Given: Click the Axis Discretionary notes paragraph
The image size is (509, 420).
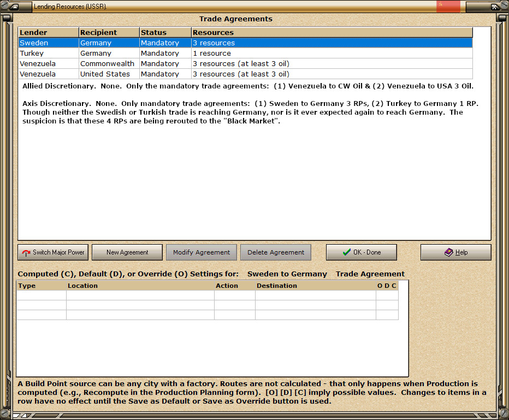Looking at the screenshot, I should click(x=250, y=113).
